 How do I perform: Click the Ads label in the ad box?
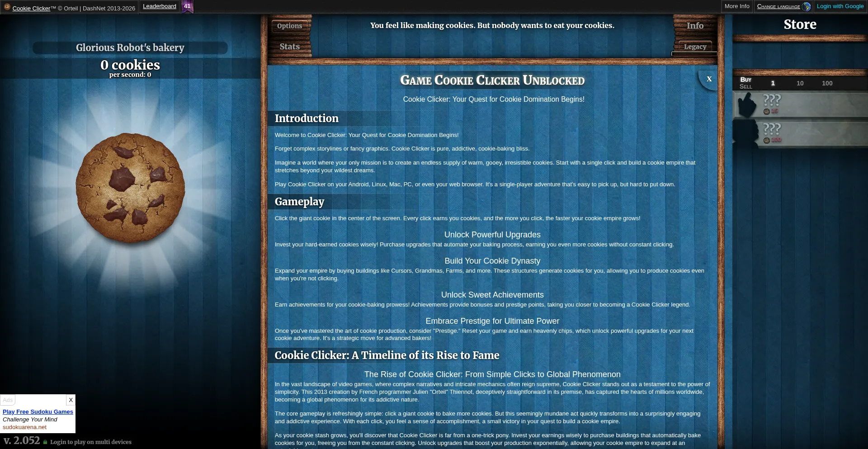tap(8, 400)
